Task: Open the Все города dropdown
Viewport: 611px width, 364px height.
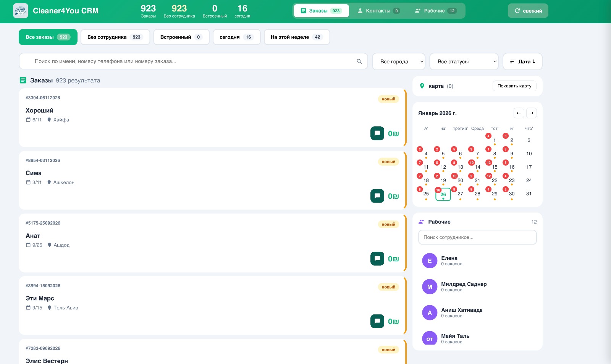Action: pos(399,61)
